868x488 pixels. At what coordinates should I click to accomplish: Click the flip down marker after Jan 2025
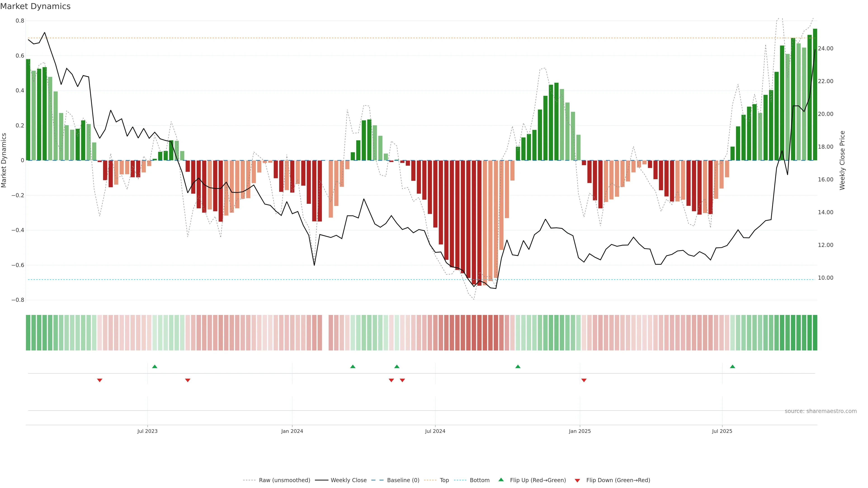pos(584,380)
